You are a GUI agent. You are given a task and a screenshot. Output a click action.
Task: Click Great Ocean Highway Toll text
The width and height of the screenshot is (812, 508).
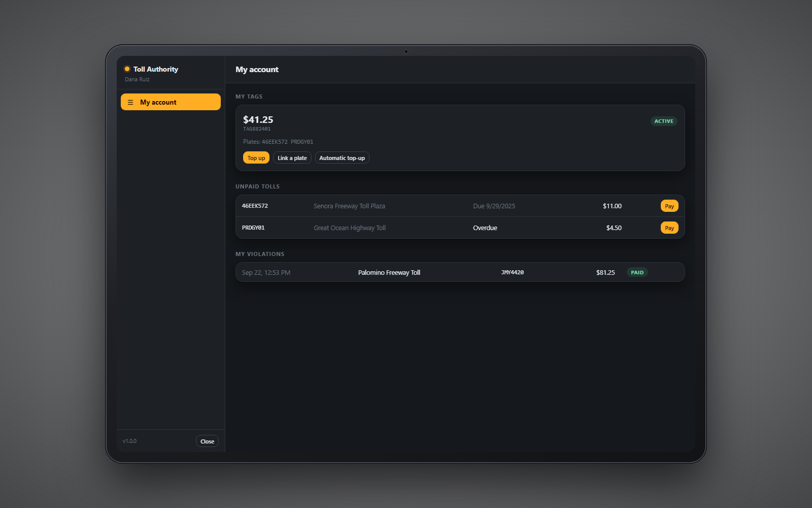(350, 228)
